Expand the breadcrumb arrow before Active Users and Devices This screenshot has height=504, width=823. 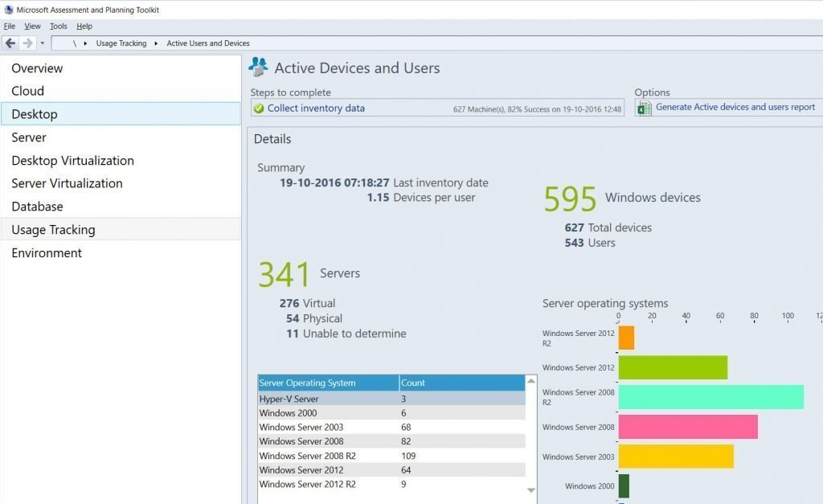point(157,43)
